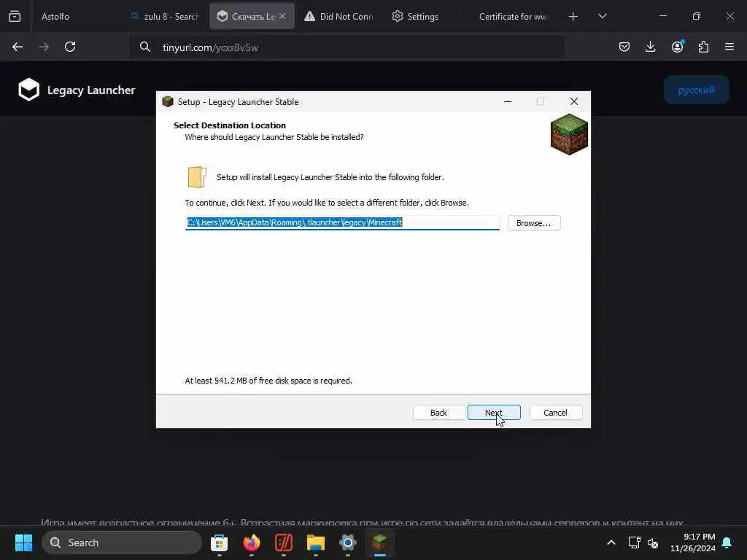This screenshot has height=560, width=747.
Task: Click the muted volume tray icon
Action: point(653,542)
